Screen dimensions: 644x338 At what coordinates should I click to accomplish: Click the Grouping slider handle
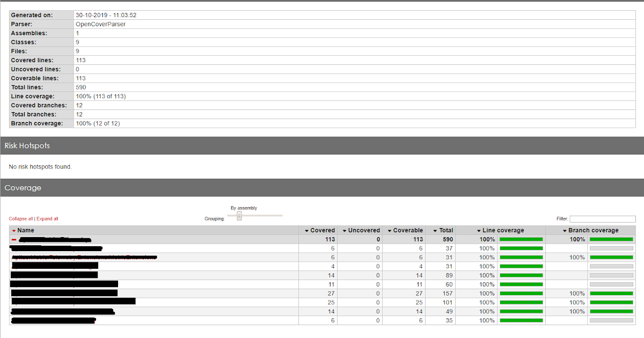(x=238, y=215)
